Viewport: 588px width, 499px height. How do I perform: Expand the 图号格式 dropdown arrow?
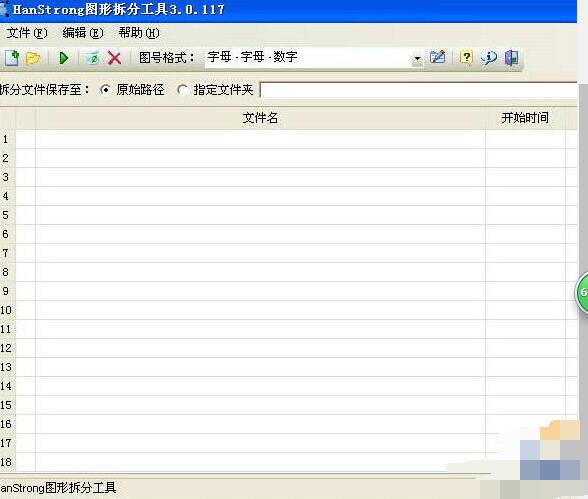(x=417, y=58)
